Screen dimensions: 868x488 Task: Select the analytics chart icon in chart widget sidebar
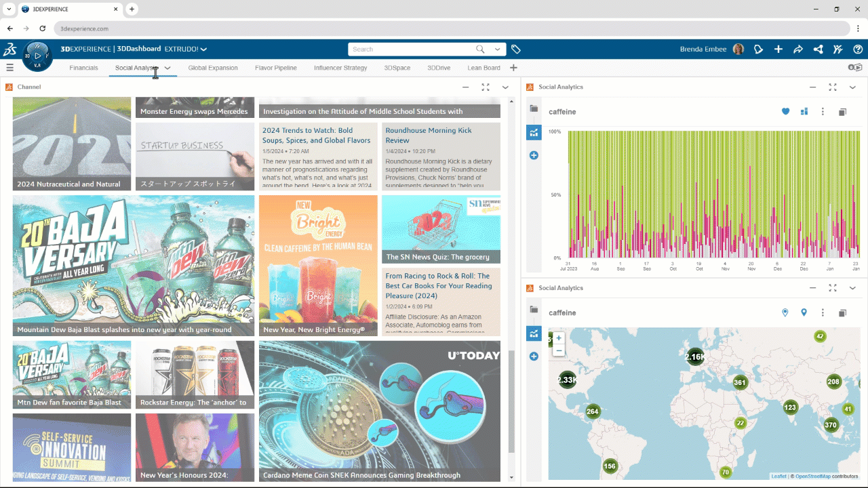[x=534, y=132]
